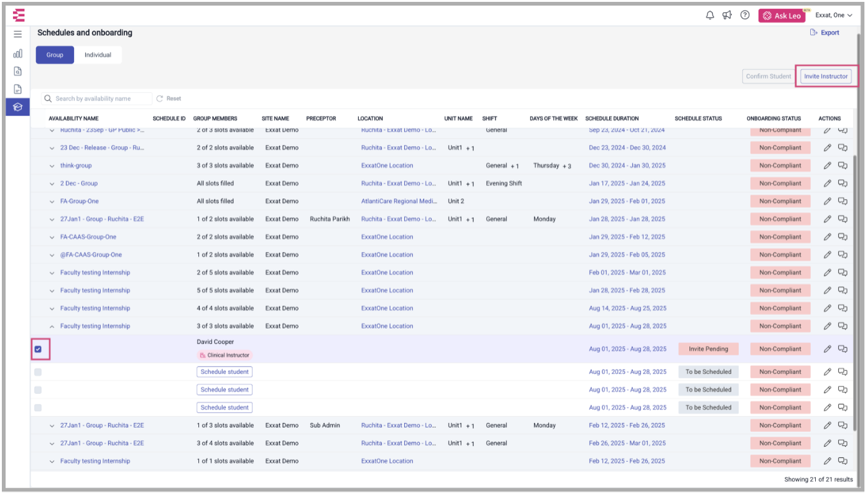
Task: Click the Invite Instructor button
Action: [826, 77]
